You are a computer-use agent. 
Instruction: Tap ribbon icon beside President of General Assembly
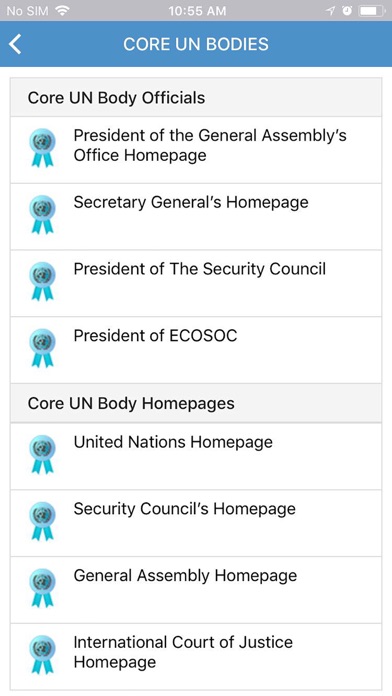pyautogui.click(x=43, y=148)
